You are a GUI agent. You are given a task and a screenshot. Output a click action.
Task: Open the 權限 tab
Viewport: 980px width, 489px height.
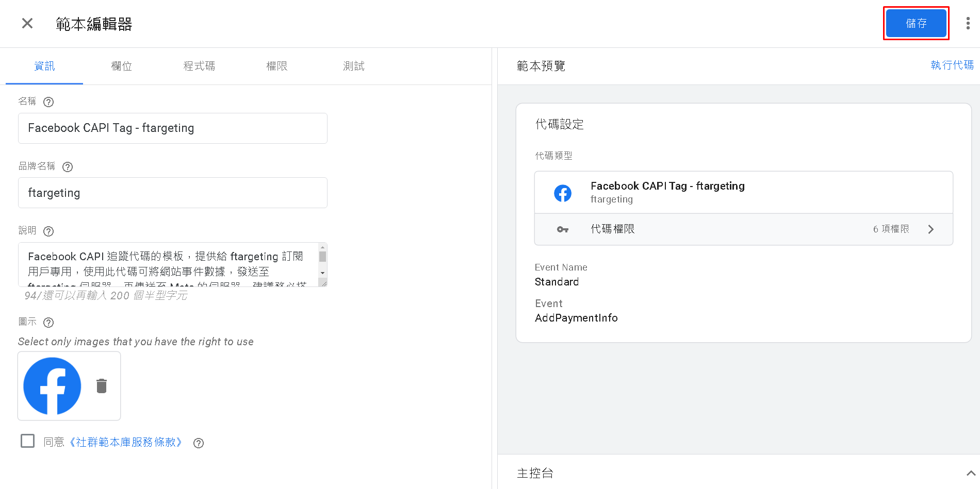[276, 66]
